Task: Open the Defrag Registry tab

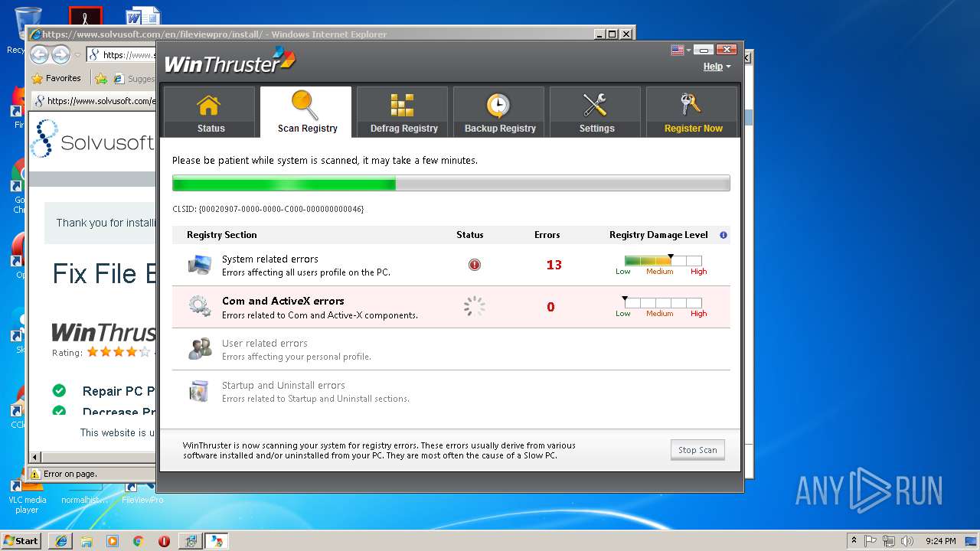Action: [x=403, y=112]
